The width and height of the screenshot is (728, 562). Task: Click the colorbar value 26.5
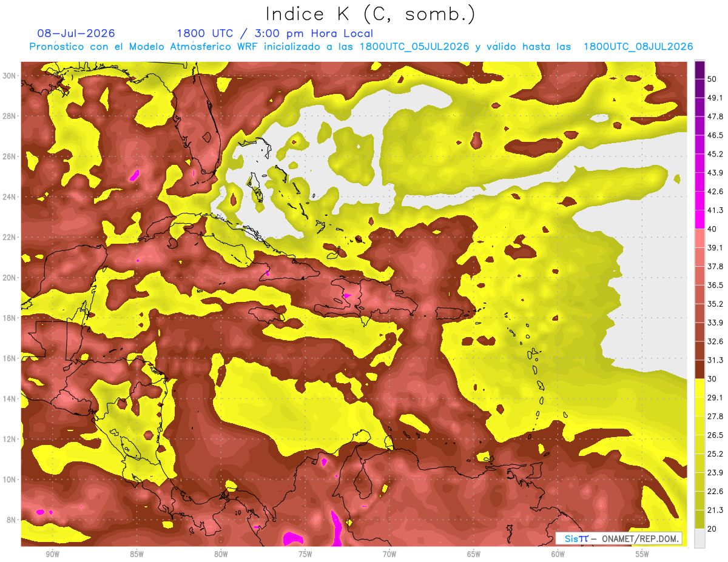[x=716, y=435]
